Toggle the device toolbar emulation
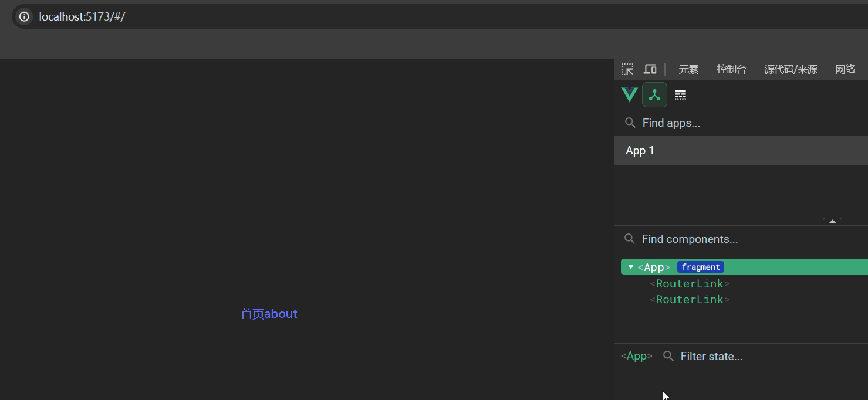This screenshot has width=868, height=400. point(650,69)
